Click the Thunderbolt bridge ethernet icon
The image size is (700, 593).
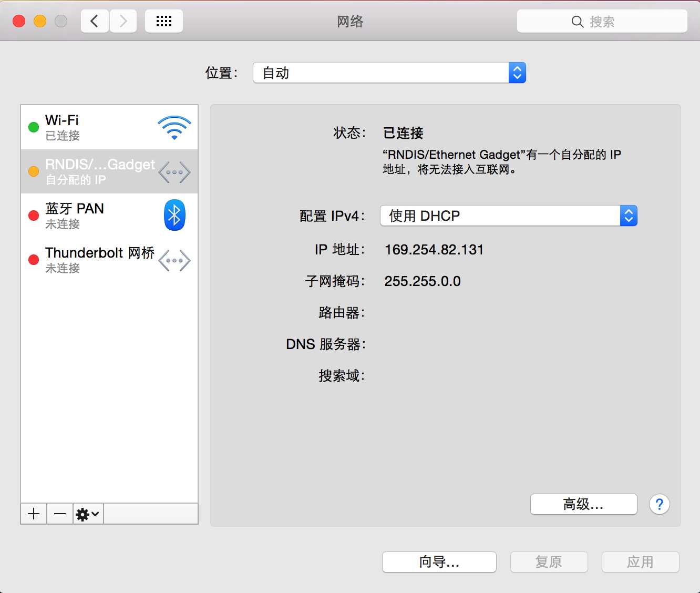coord(174,260)
